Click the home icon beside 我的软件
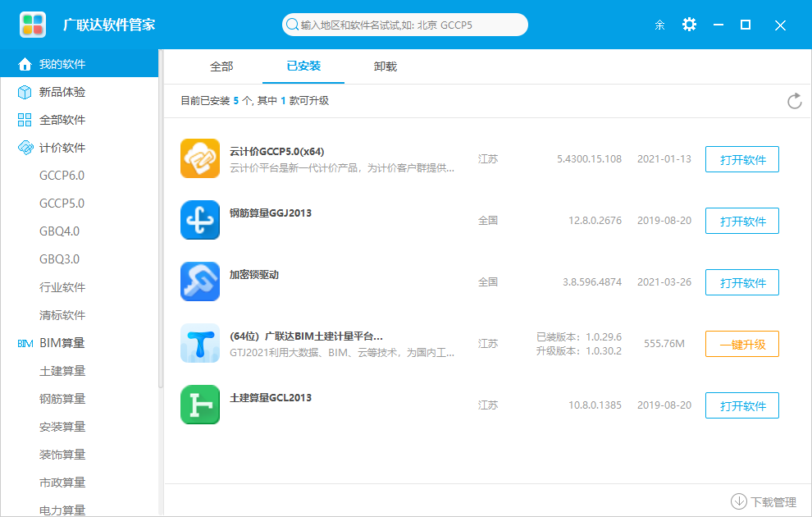The width and height of the screenshot is (812, 517). point(25,64)
